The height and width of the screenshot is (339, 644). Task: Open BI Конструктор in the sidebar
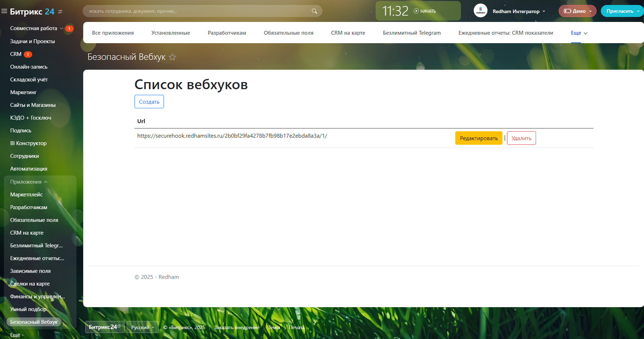(x=28, y=143)
